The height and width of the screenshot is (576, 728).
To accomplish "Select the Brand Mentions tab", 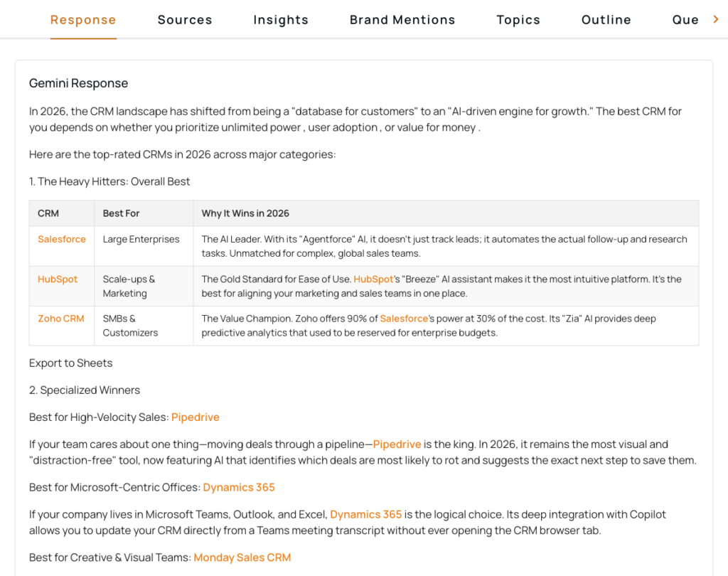I will [402, 20].
